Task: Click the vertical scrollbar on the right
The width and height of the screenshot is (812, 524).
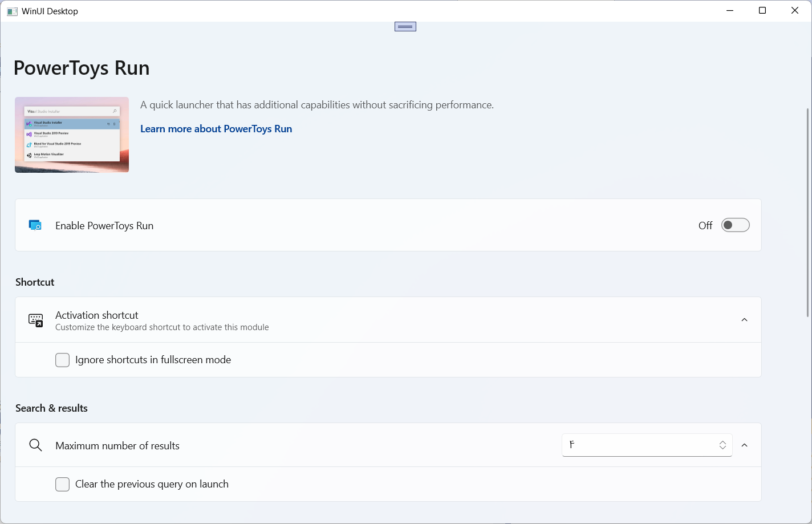Action: tap(807, 212)
